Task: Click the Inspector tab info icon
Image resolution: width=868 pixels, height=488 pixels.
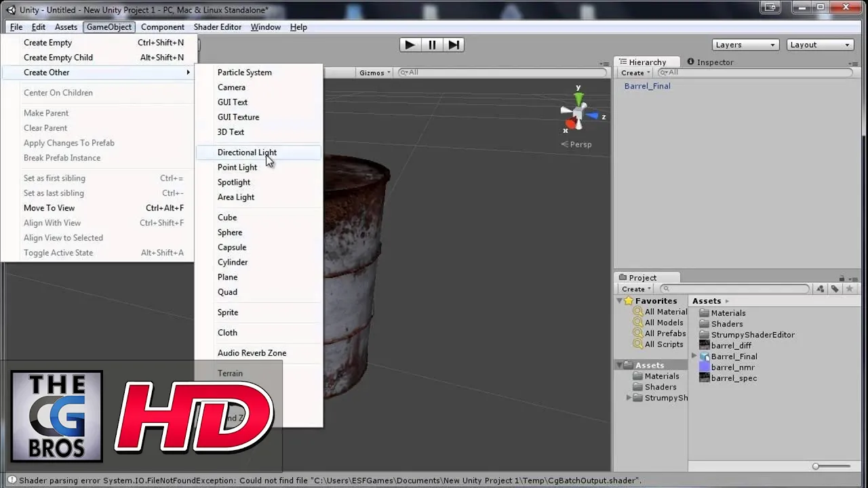Action: point(691,62)
